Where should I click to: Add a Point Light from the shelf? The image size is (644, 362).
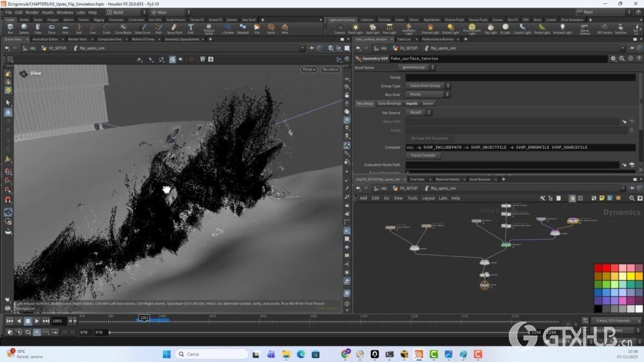pos(355,28)
